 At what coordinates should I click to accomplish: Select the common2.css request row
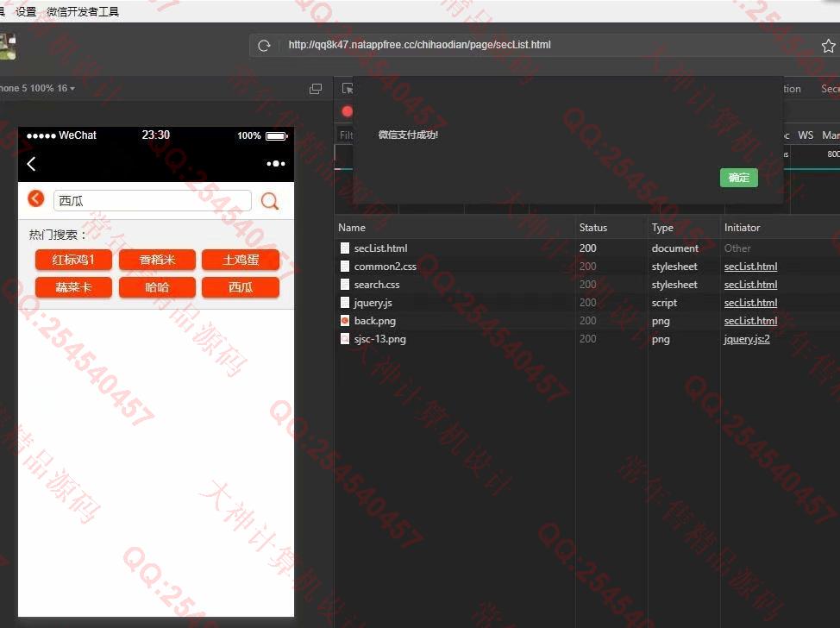coord(587,267)
